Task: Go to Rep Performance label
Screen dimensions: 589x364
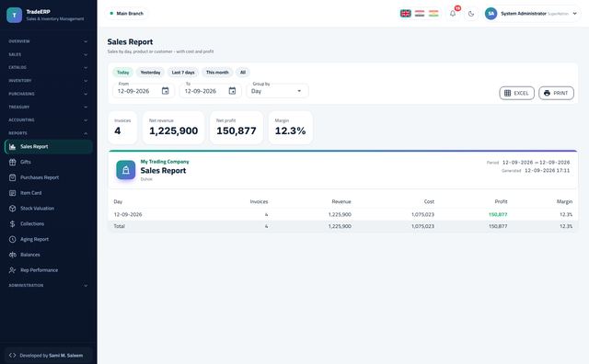Action: (39, 270)
